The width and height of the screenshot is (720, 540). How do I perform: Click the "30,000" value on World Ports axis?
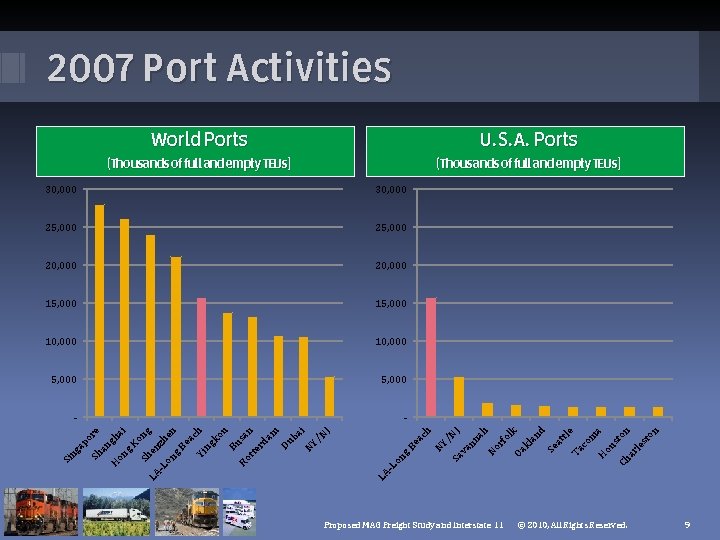pos(61,190)
